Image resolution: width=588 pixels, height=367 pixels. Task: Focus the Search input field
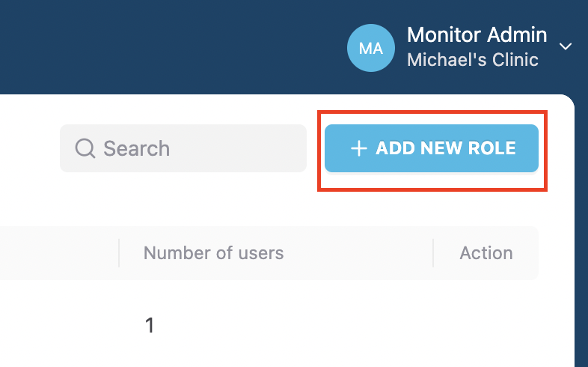point(183,148)
